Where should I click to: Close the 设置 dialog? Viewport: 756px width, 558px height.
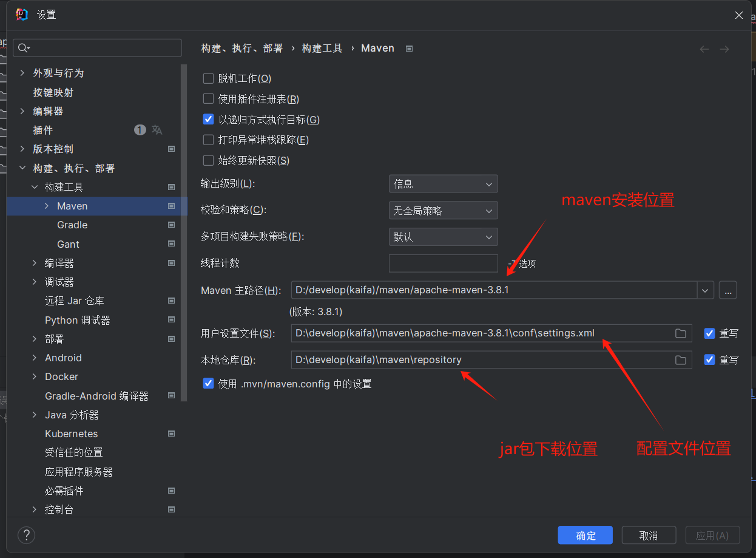point(739,15)
